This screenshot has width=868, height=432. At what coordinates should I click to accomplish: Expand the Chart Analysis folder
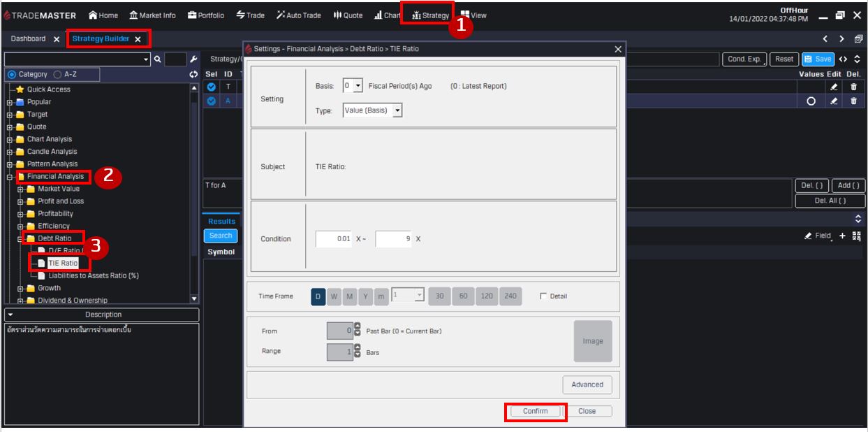(x=10, y=139)
